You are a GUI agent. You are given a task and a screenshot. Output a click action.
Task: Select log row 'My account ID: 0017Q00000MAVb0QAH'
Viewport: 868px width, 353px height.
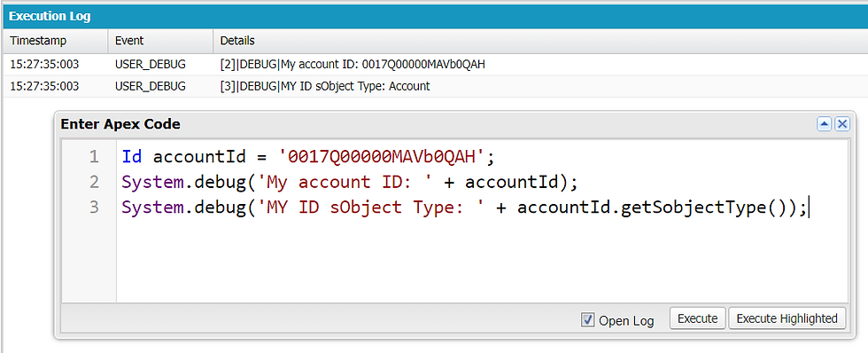(x=435, y=65)
